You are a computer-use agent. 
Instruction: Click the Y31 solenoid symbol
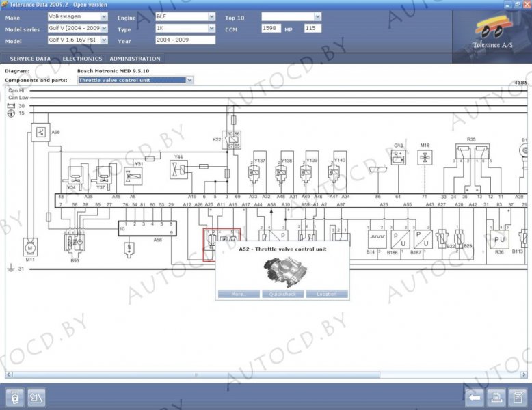[133, 176]
